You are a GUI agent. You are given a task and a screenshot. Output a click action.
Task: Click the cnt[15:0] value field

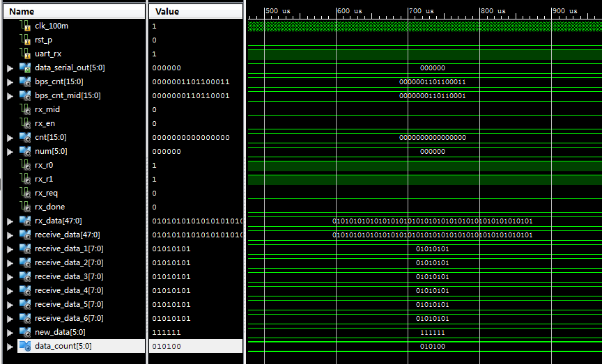pyautogui.click(x=191, y=137)
